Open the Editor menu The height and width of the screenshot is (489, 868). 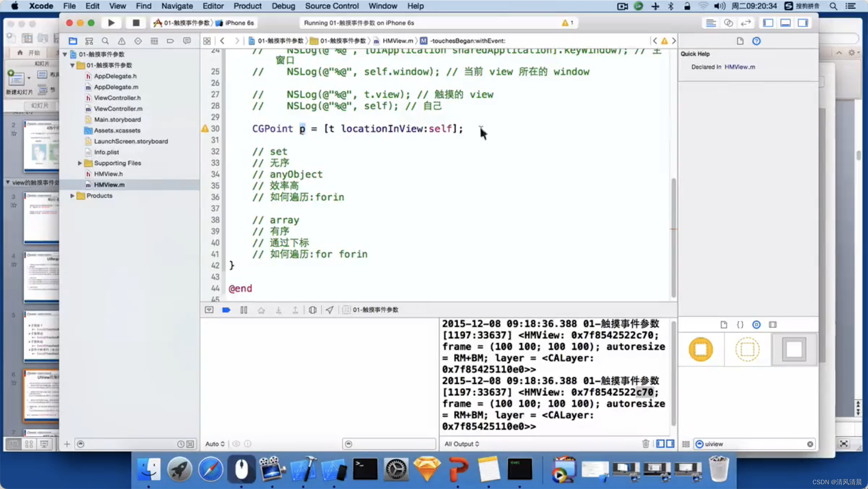click(213, 6)
